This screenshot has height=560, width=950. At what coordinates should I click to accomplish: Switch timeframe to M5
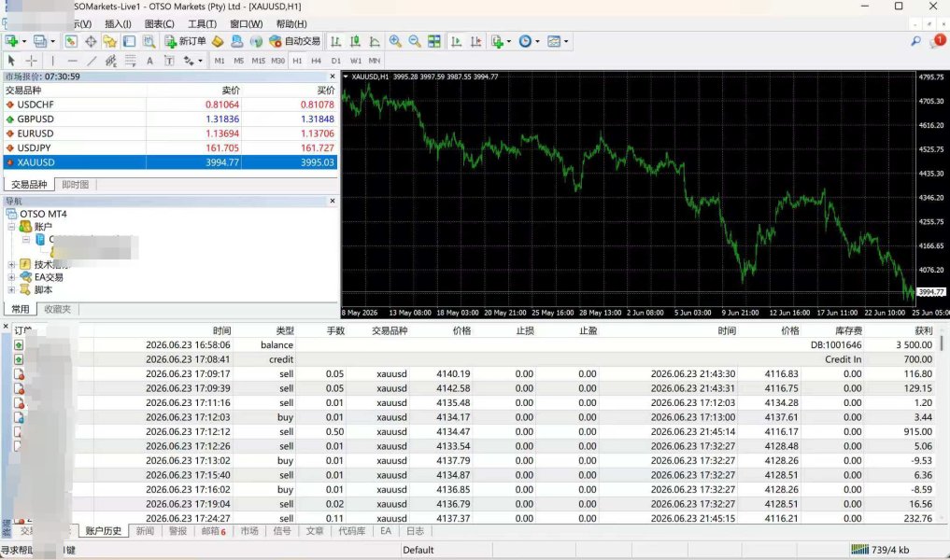239,61
